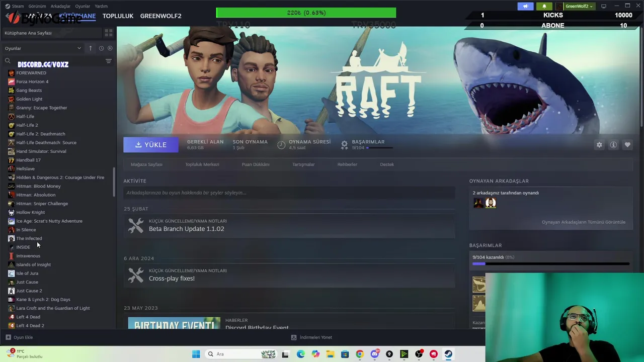Image resolution: width=644 pixels, height=362 pixels.
Task: Select INSIDE in library list
Action: point(23,247)
